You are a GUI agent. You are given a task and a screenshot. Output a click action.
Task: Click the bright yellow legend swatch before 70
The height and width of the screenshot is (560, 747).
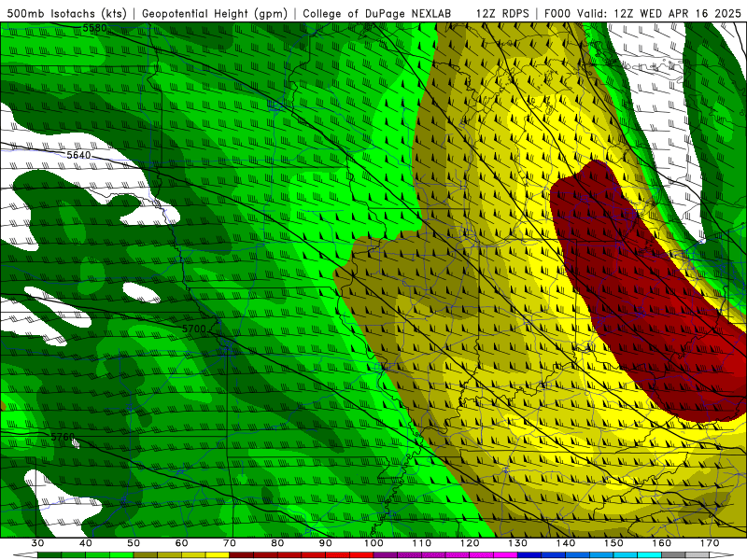coord(218,555)
